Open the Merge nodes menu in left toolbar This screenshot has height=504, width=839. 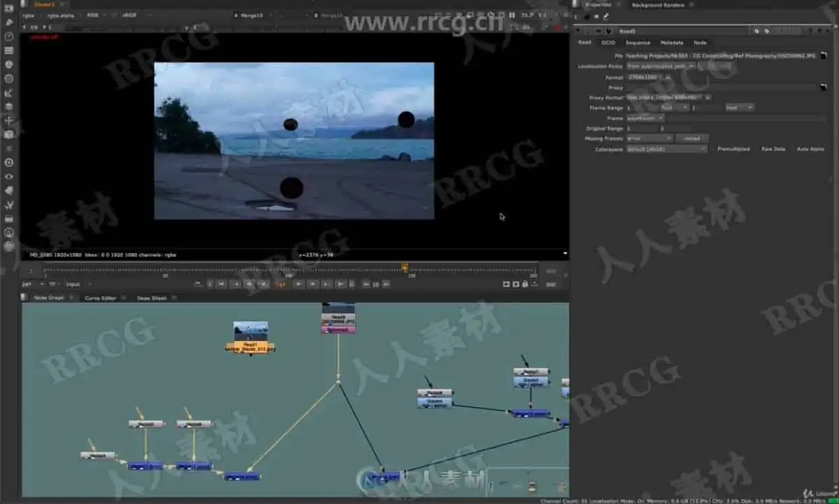(9, 106)
